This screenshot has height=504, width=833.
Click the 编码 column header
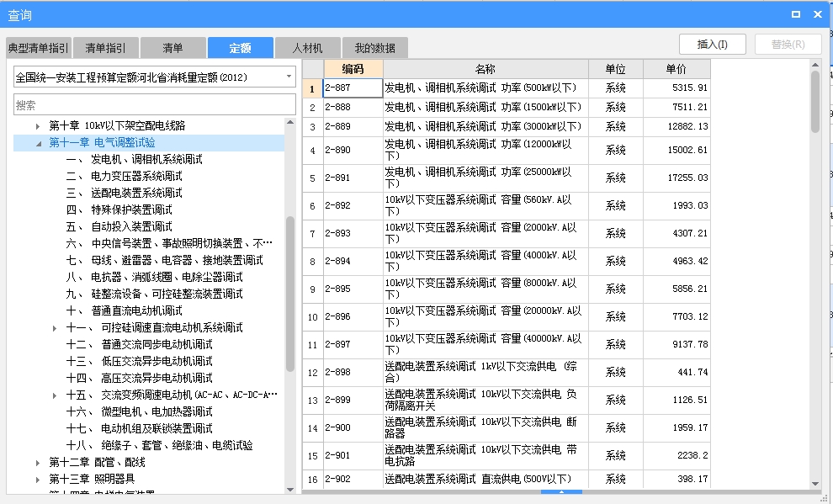point(353,69)
